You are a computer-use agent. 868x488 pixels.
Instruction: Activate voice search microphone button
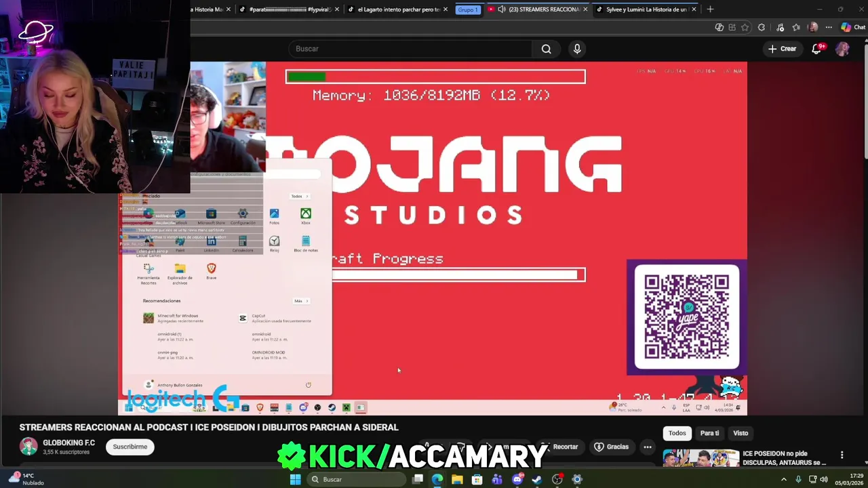577,49
